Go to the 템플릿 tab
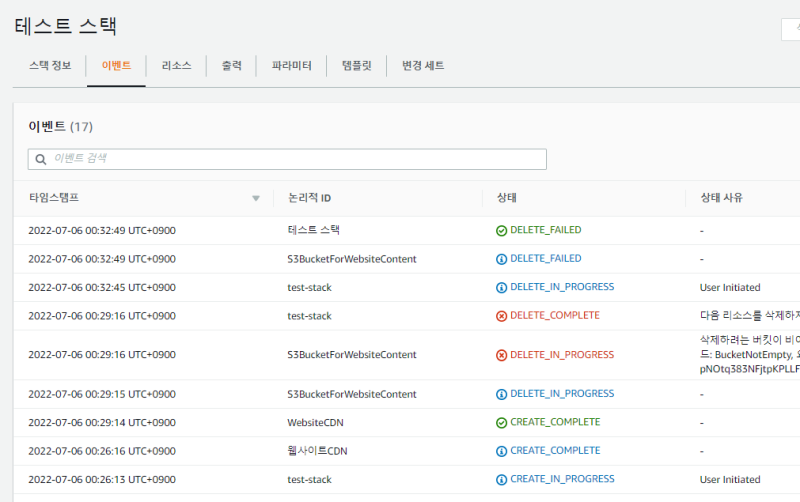 click(356, 66)
